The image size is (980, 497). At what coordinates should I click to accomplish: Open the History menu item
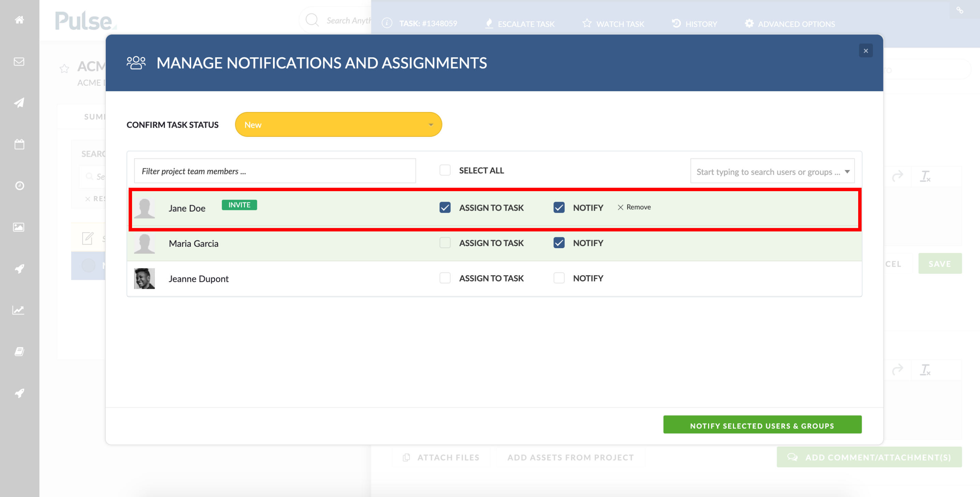[694, 24]
